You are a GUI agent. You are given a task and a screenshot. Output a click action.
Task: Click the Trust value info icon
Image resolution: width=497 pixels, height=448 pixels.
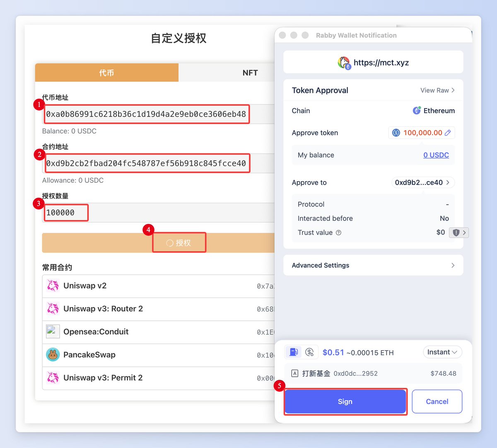click(338, 232)
